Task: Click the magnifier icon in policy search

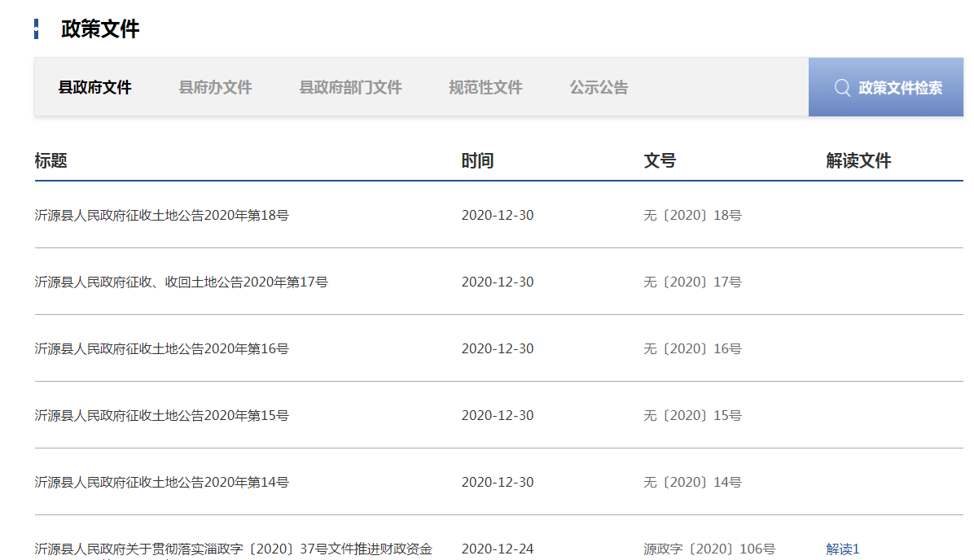Action: (842, 88)
